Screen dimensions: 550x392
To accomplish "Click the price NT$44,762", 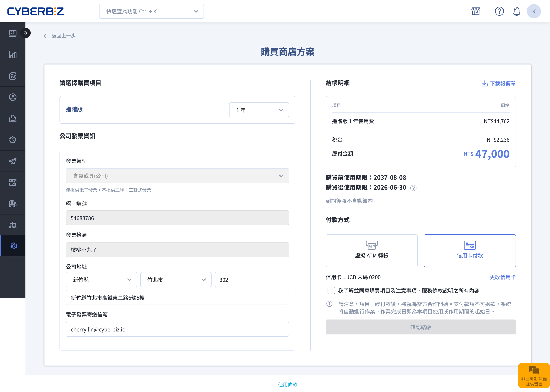I will (496, 121).
